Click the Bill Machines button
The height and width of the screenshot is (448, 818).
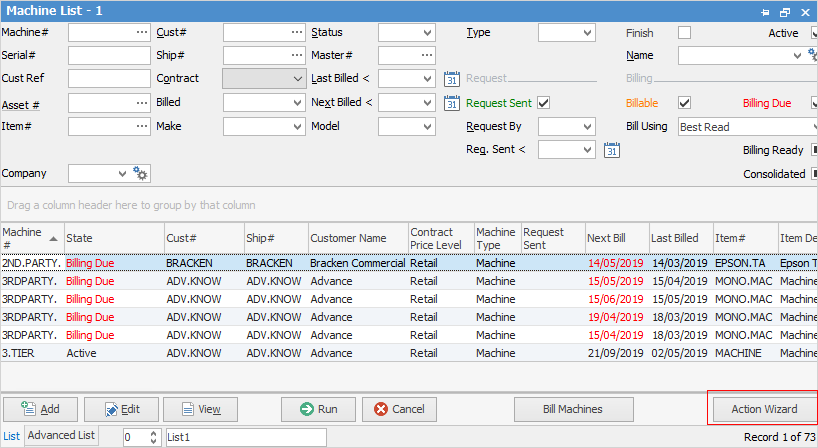[x=572, y=409]
